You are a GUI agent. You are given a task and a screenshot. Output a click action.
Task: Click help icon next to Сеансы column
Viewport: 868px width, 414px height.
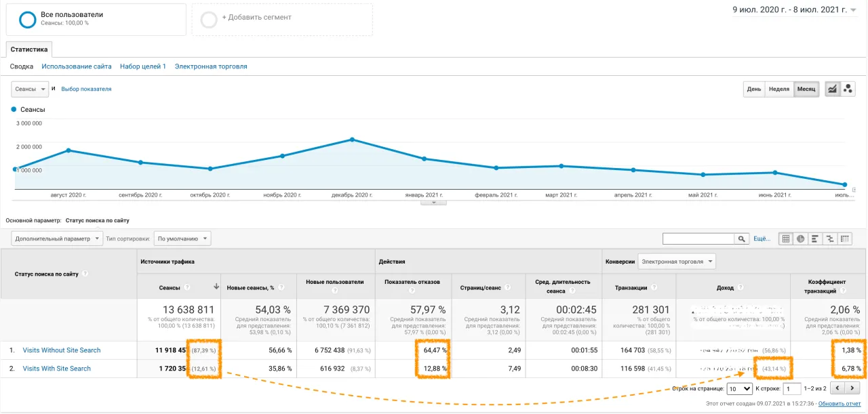[x=186, y=288]
